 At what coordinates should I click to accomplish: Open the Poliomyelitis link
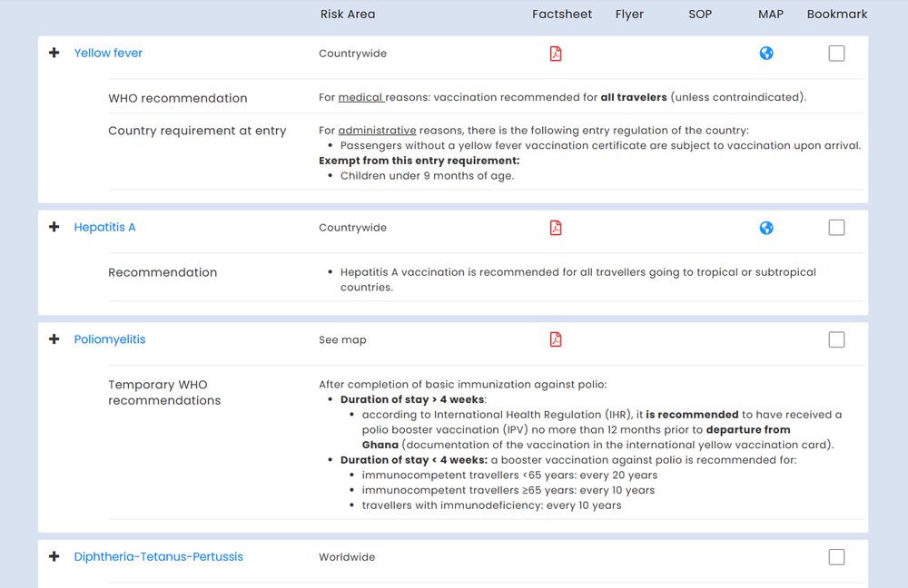(110, 339)
